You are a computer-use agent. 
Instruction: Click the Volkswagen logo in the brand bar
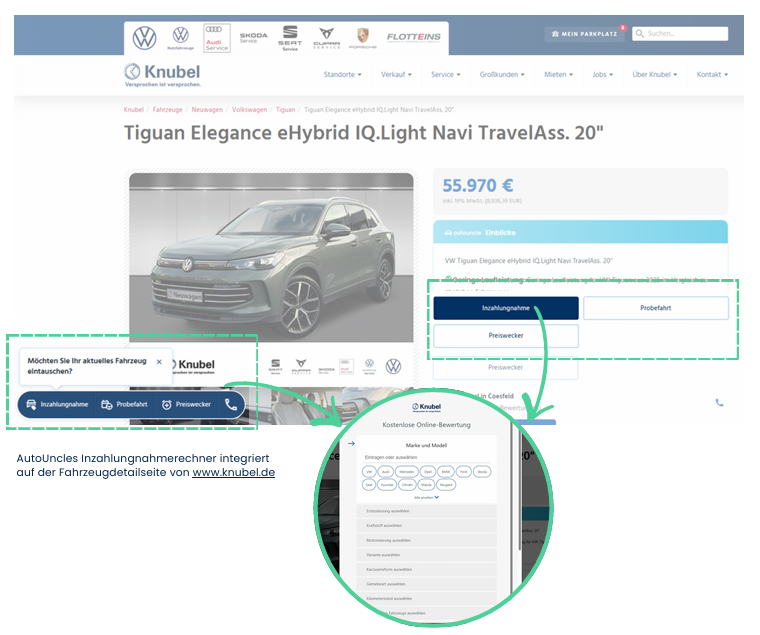point(145,38)
